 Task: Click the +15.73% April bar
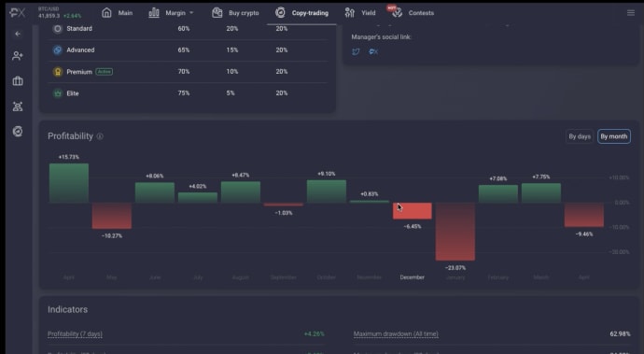click(69, 183)
